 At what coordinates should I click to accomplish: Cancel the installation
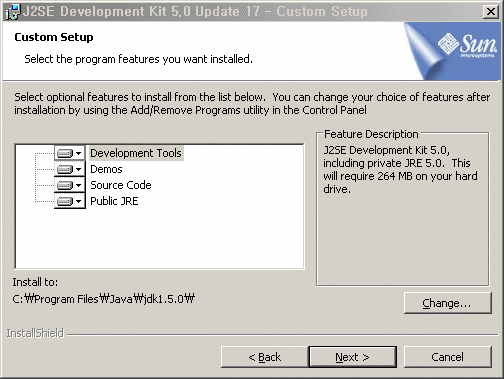coord(447,357)
